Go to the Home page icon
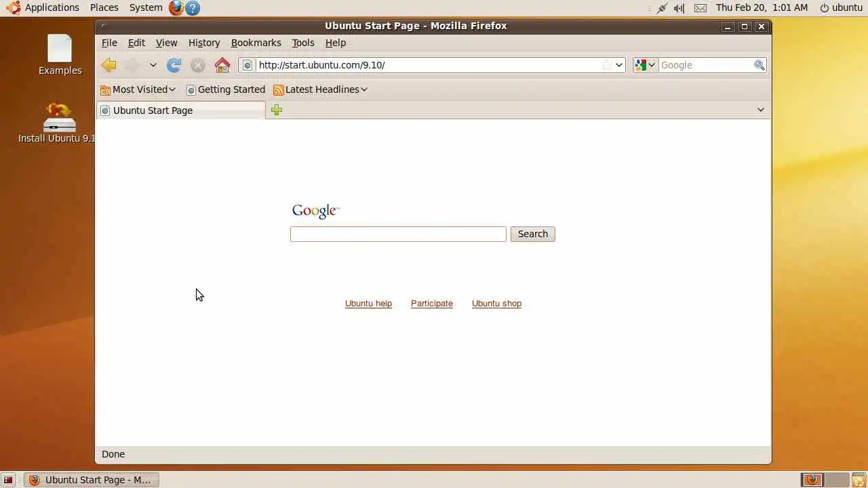The image size is (868, 488). (x=222, y=65)
